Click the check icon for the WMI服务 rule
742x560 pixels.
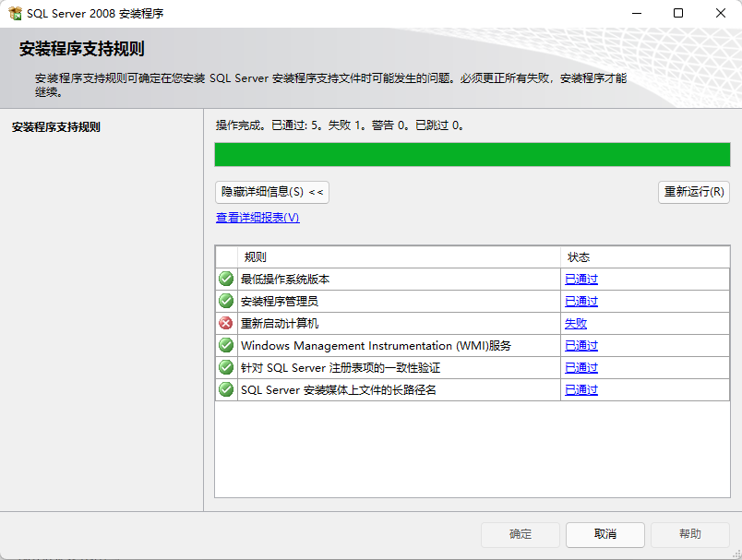point(226,346)
